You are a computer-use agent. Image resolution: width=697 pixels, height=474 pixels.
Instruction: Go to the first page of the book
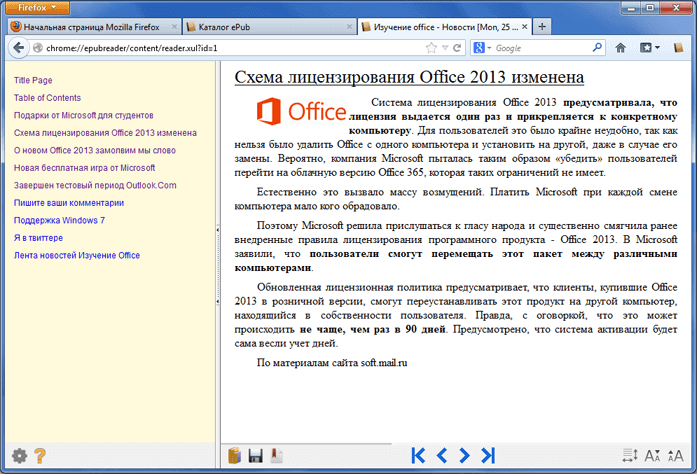click(x=418, y=455)
